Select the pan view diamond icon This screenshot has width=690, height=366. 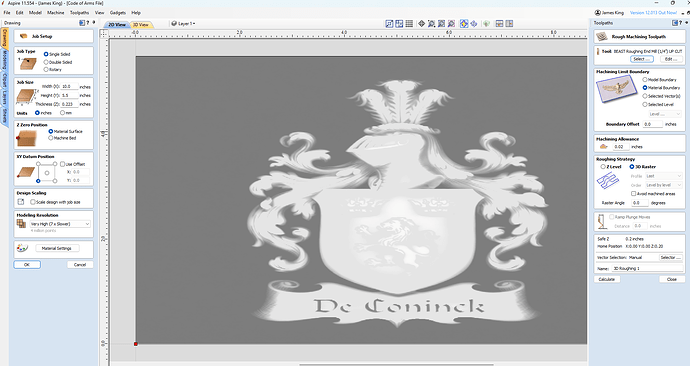coord(421,24)
